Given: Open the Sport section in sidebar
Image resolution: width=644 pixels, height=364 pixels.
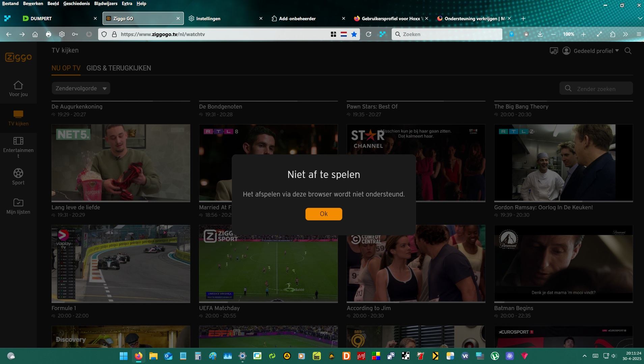Looking at the screenshot, I should (18, 177).
